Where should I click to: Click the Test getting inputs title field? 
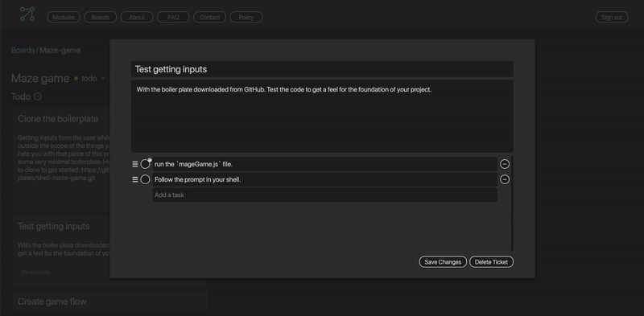(322, 69)
